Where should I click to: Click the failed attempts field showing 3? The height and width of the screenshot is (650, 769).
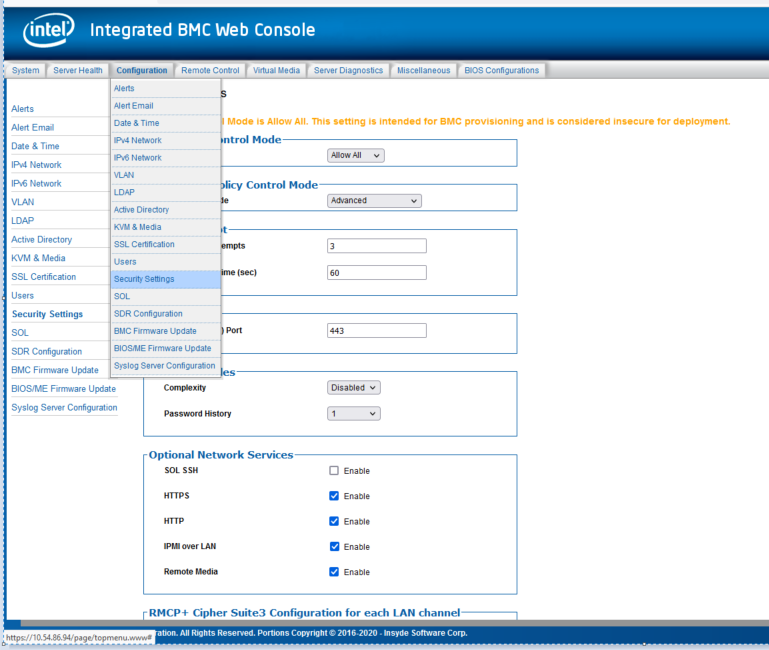pos(377,246)
